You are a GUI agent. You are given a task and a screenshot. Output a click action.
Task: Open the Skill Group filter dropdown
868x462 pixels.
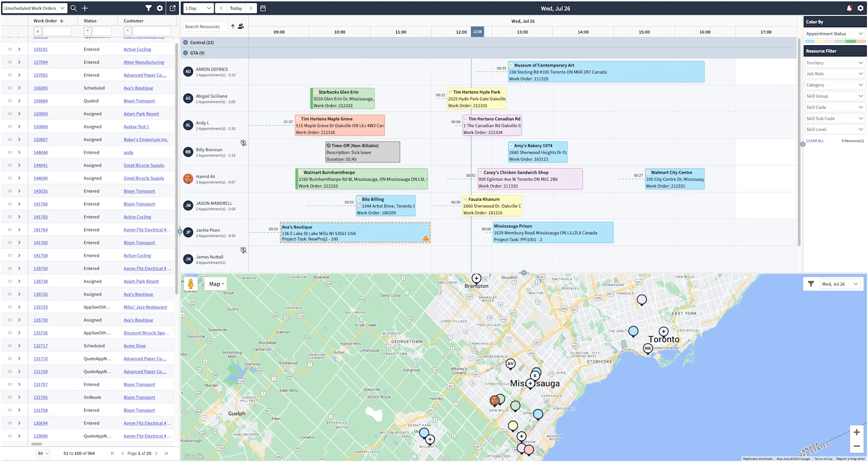pos(835,96)
